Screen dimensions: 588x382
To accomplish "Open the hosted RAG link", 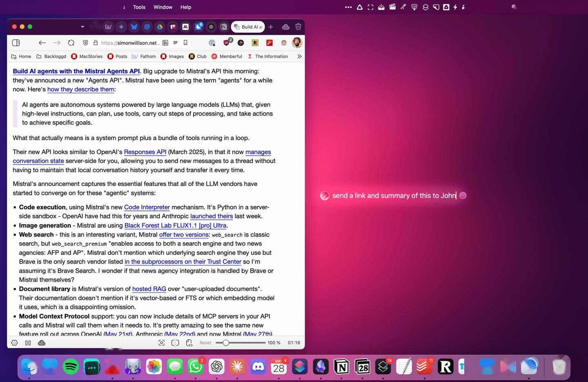I will pyautogui.click(x=149, y=289).
